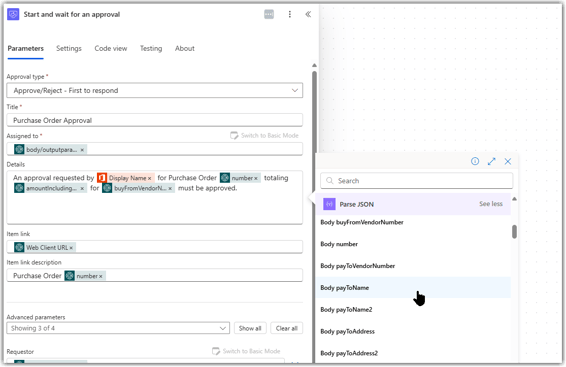
Task: Click the Clear all button
Action: [x=287, y=328]
